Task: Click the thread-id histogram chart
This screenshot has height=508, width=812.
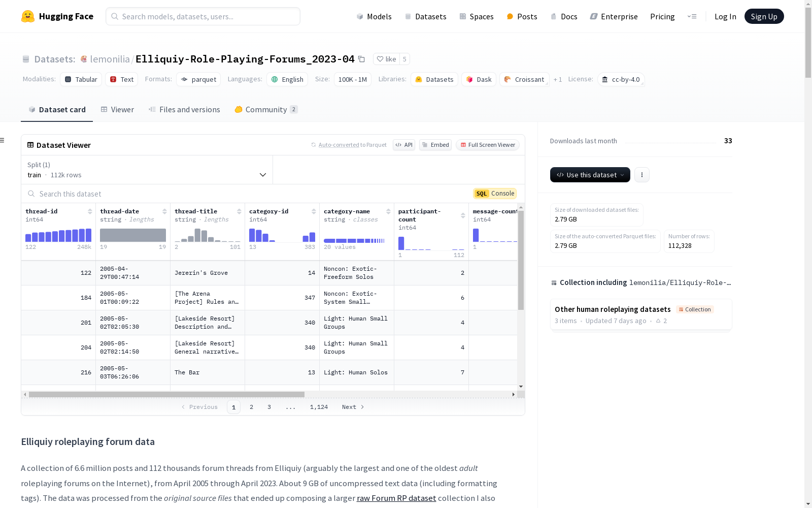Action: click(58, 235)
